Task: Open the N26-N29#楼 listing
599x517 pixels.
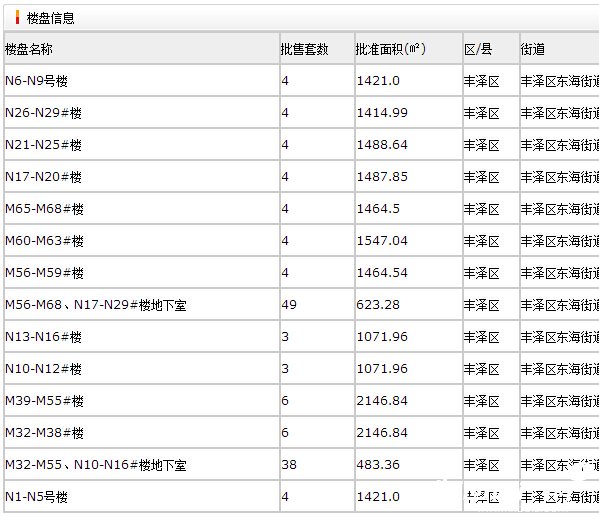Action: [43, 113]
